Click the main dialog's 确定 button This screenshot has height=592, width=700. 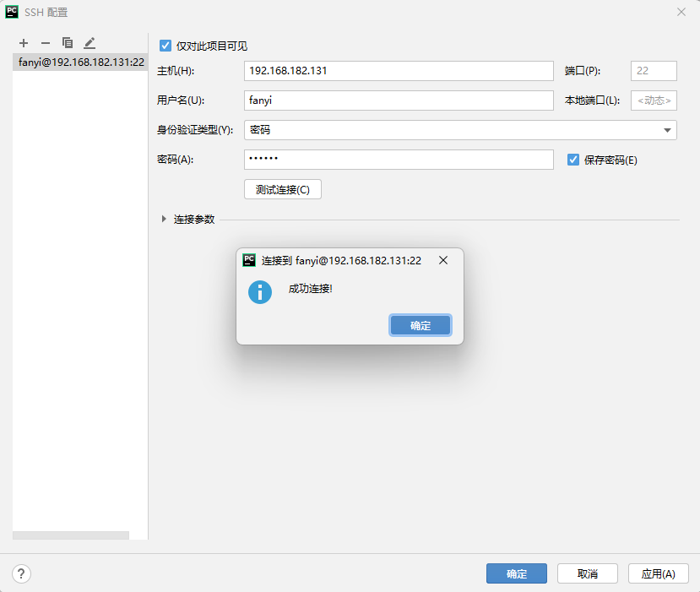[x=517, y=573]
